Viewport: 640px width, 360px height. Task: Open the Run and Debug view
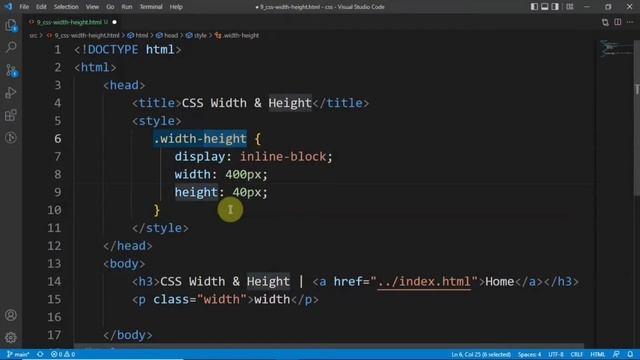pos(11,93)
